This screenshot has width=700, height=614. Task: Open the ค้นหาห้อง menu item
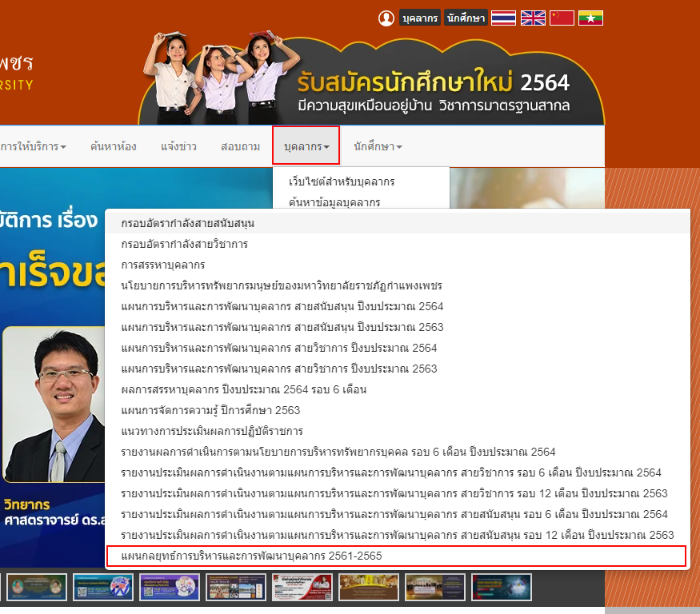pos(114,146)
